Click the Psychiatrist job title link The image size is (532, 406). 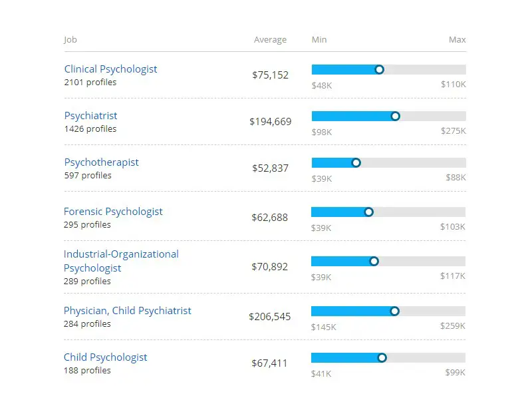[x=90, y=116]
